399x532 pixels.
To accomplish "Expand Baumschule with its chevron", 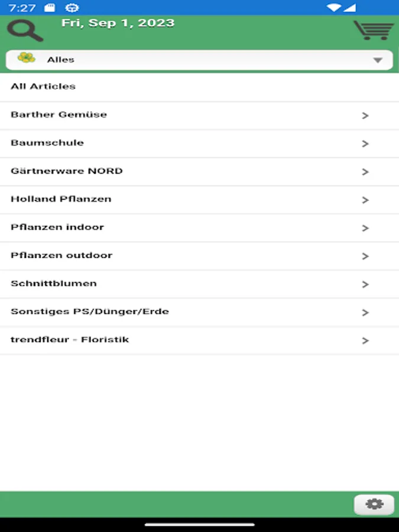I will [365, 144].
